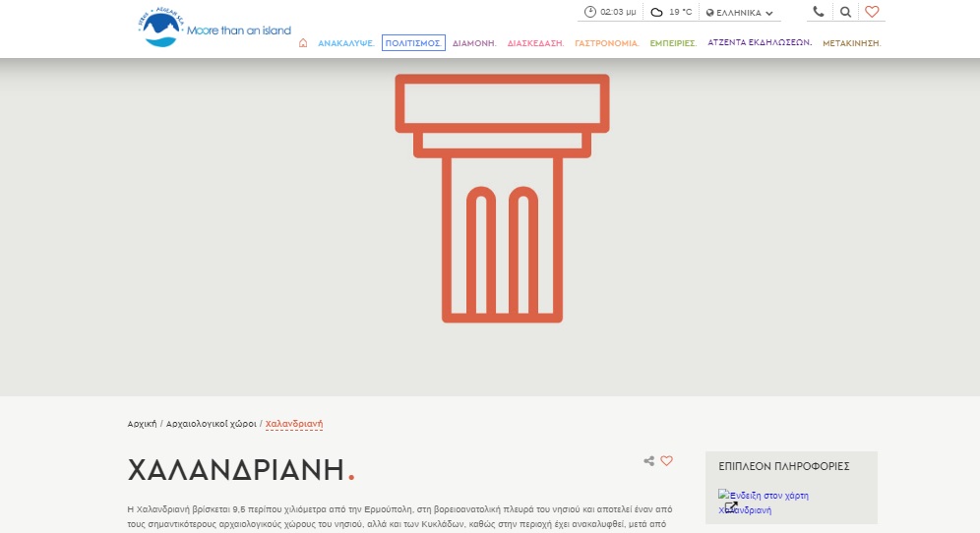Click the cloud weather icon
The height and width of the screenshot is (533, 980).
coord(656,12)
